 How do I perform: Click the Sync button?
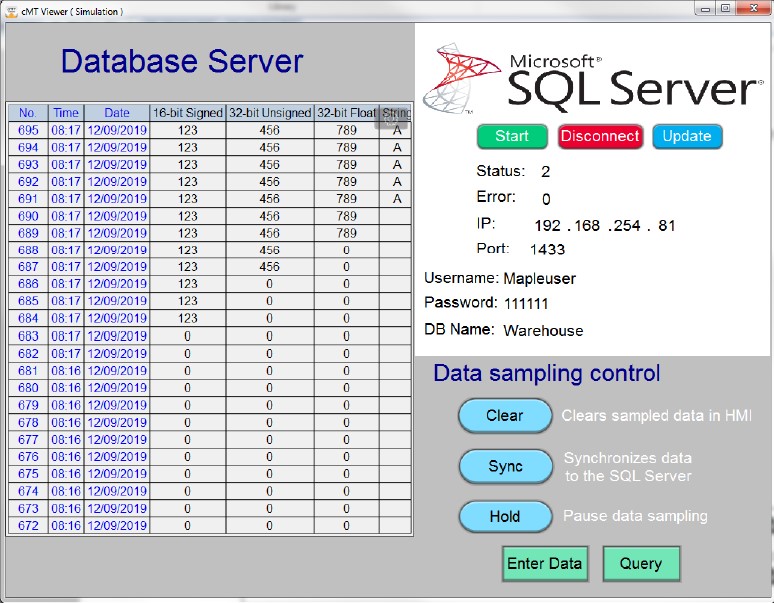point(505,466)
